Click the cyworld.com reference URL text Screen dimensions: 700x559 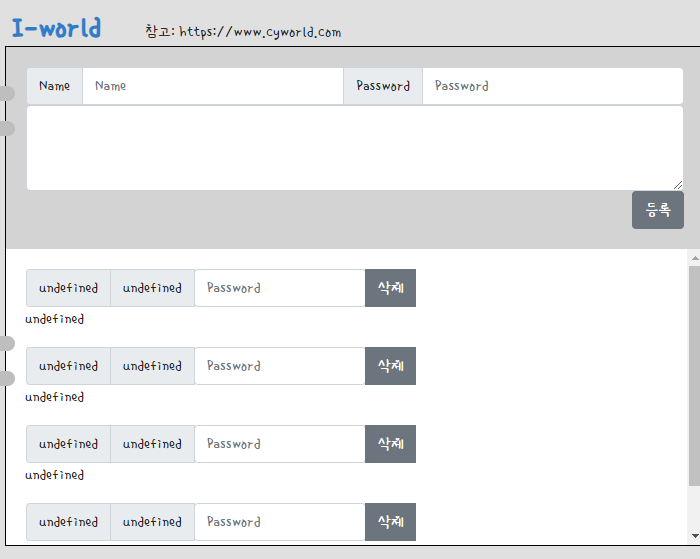tap(260, 32)
